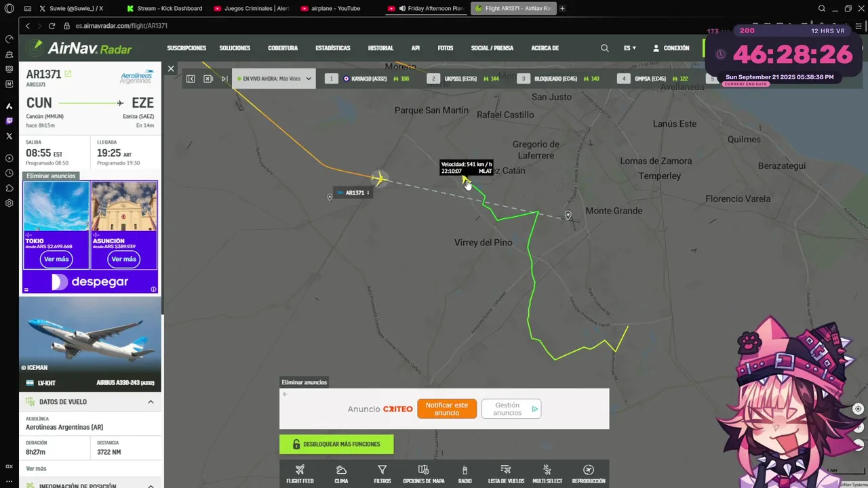Screen dimensions: 868x488
Task: Click Aerolineas Argentinas airline logo
Action: pos(136,77)
